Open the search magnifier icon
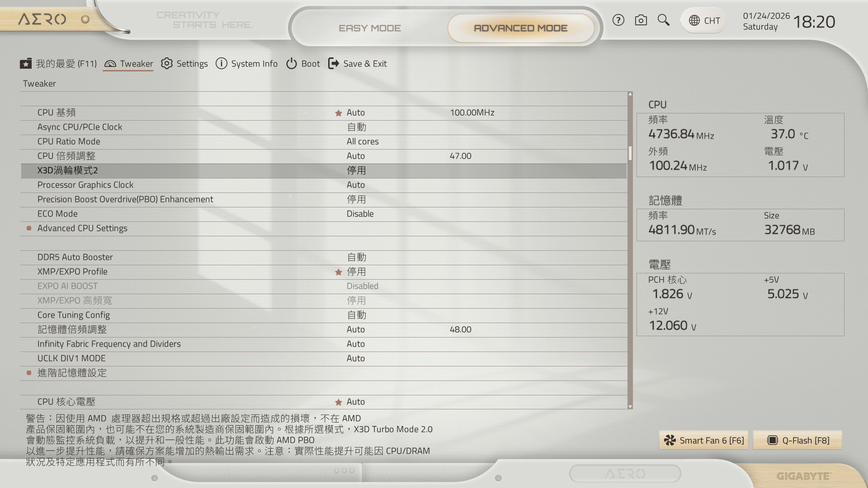Screen dimensions: 868x488 point(663,20)
